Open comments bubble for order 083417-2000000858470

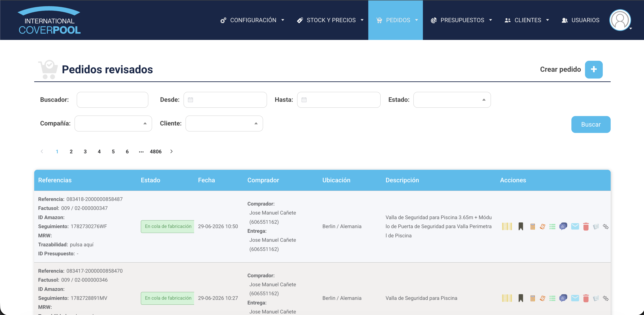coord(563,298)
